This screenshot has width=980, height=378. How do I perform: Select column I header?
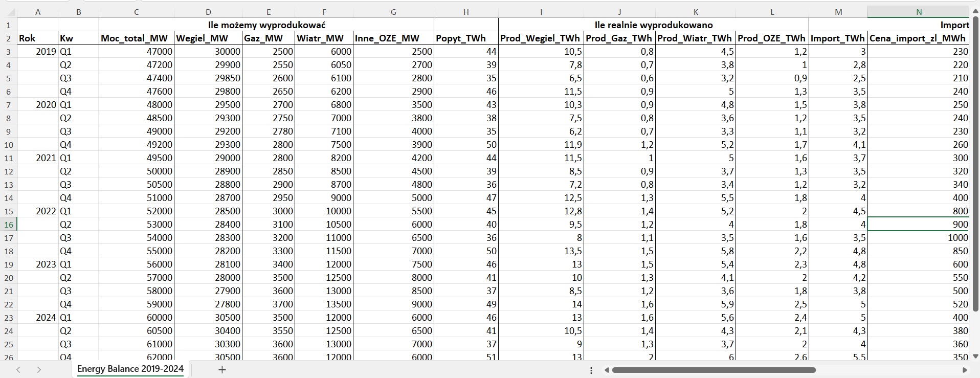(x=541, y=12)
